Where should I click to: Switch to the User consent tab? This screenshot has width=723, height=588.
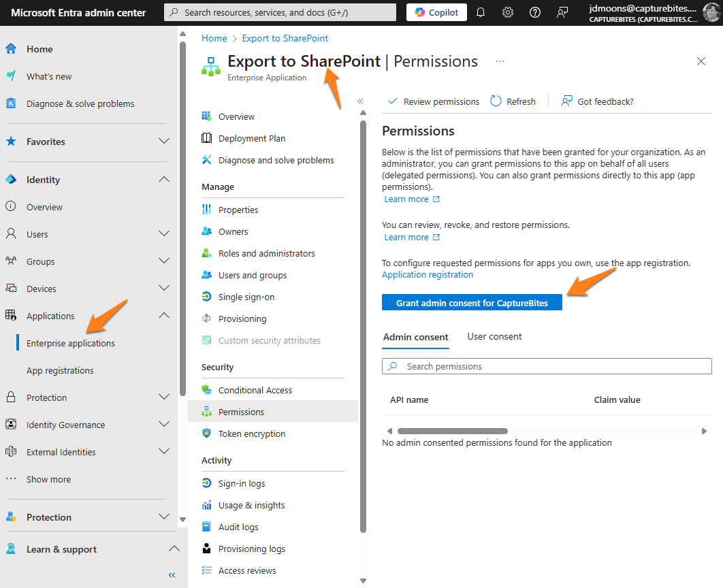[494, 336]
